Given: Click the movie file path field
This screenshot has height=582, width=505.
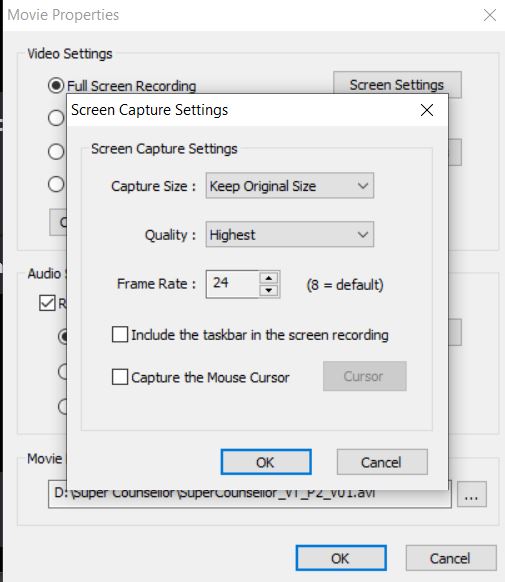Looking at the screenshot, I should pos(249,494).
